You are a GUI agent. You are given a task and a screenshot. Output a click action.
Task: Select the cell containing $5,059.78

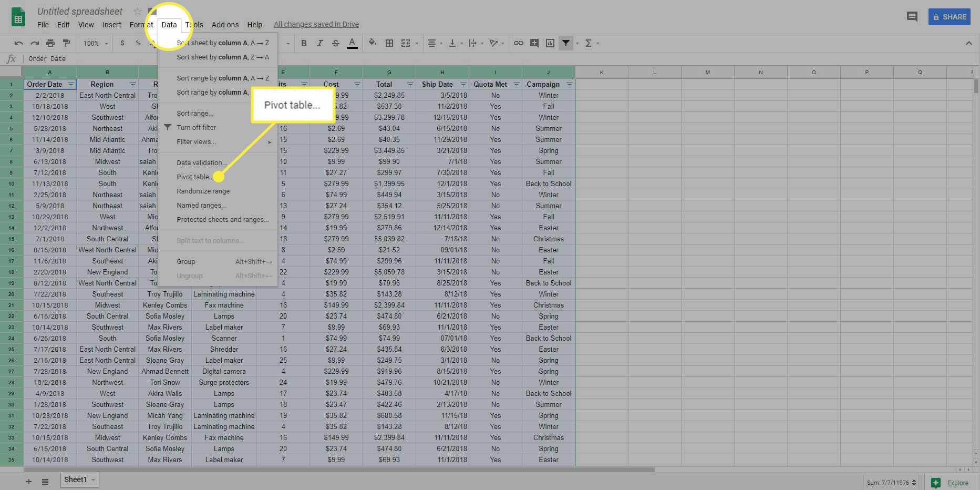click(x=389, y=272)
